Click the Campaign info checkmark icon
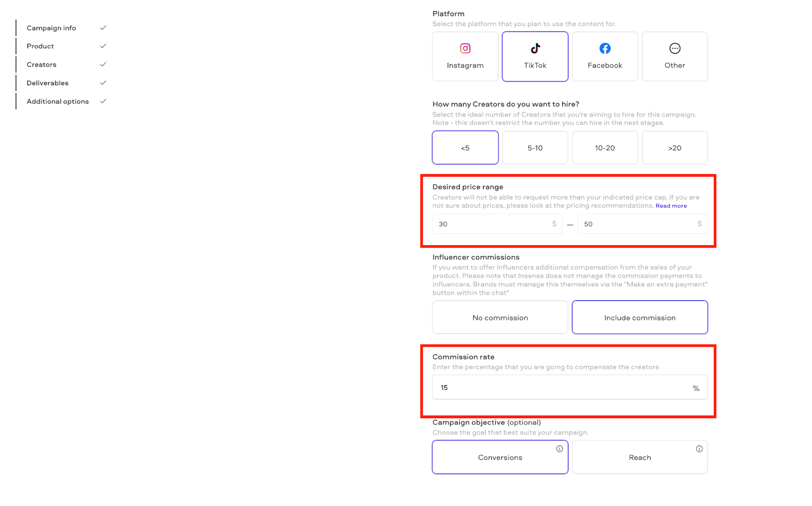The height and width of the screenshot is (506, 812). pos(103,28)
